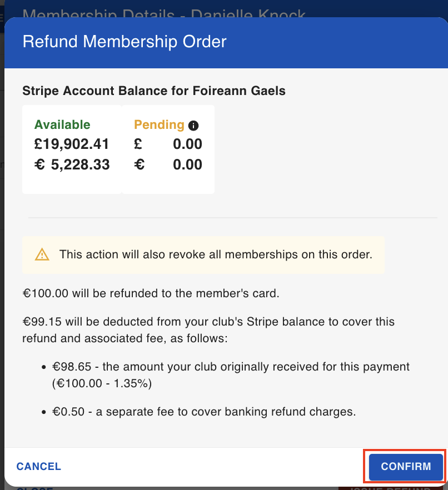This screenshot has height=490, width=448.
Task: Click the £19,902.41 available balance
Action: tap(72, 144)
